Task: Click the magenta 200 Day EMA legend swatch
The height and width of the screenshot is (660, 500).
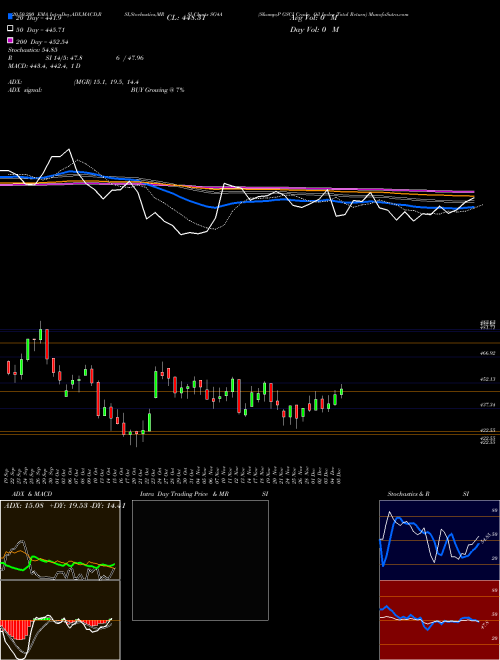Action: pos(10,41)
